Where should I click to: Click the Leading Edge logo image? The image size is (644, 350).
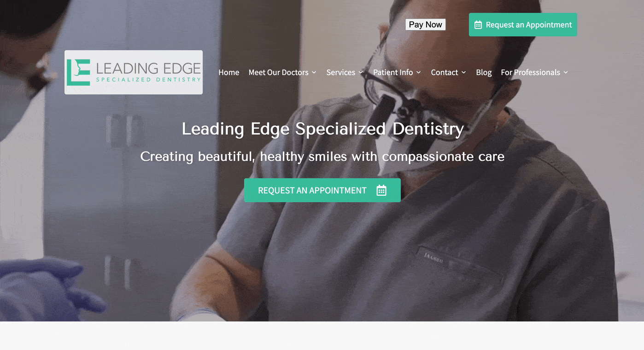click(134, 72)
